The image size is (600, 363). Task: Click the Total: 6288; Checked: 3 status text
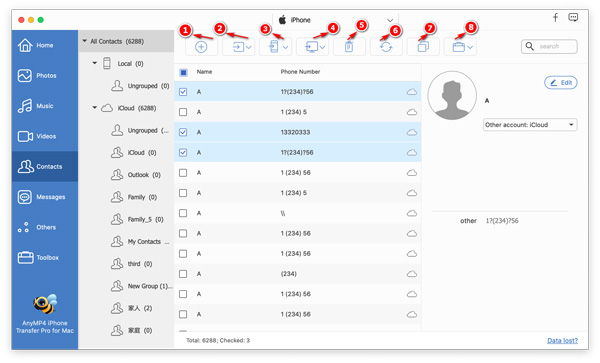point(218,340)
